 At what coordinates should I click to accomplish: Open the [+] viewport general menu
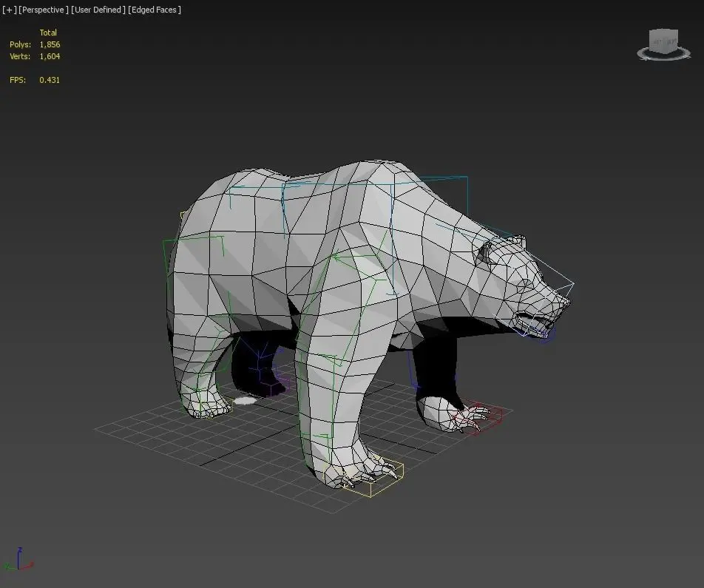(10, 10)
